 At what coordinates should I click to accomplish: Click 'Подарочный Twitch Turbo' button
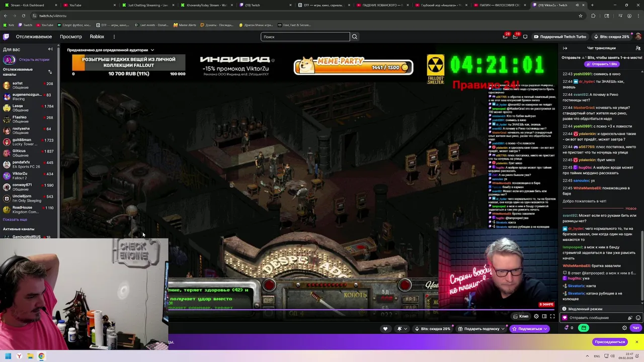pos(559,37)
